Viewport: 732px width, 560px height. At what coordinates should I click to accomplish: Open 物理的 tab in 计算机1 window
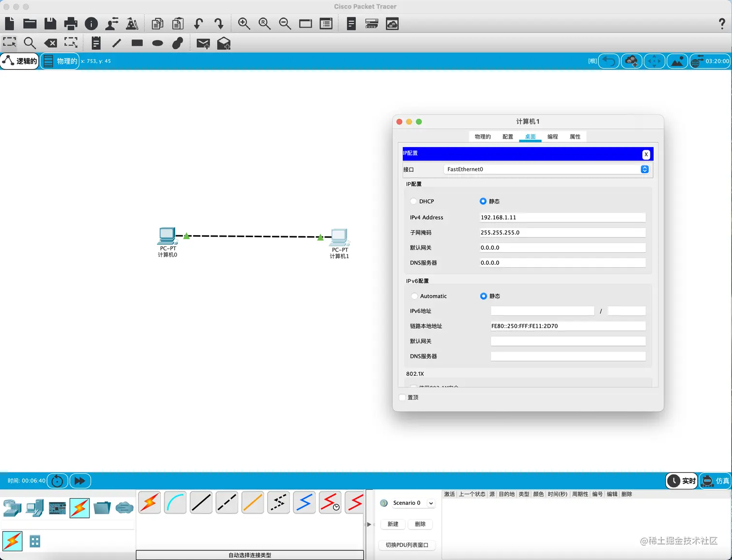[483, 137]
